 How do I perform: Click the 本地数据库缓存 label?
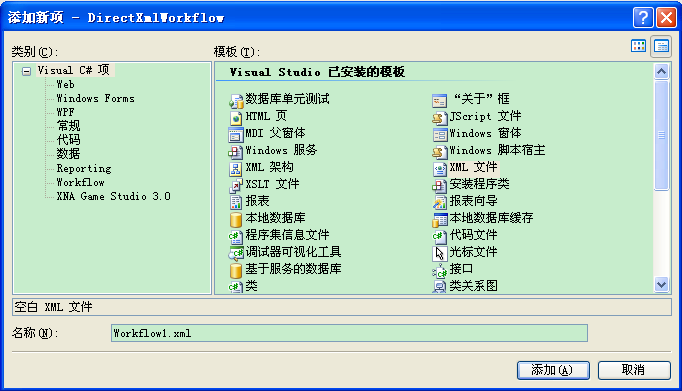click(x=491, y=218)
